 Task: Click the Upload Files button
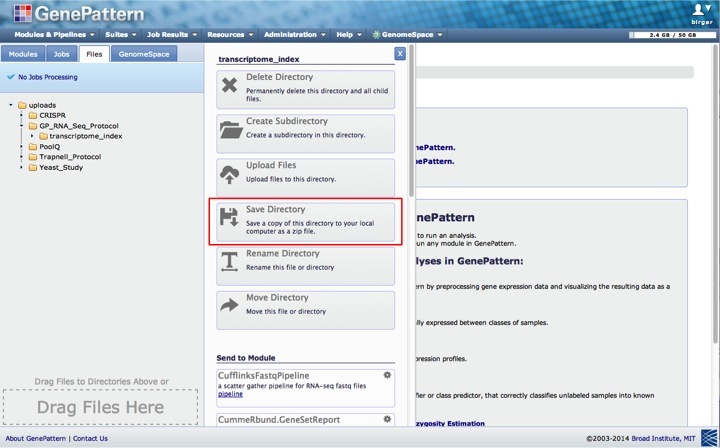[x=305, y=178]
